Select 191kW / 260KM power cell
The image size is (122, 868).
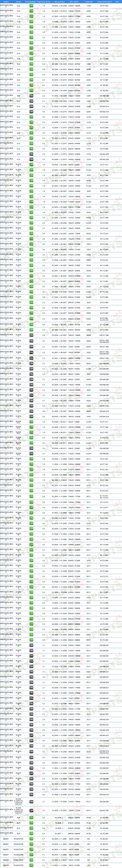(x=74, y=789)
